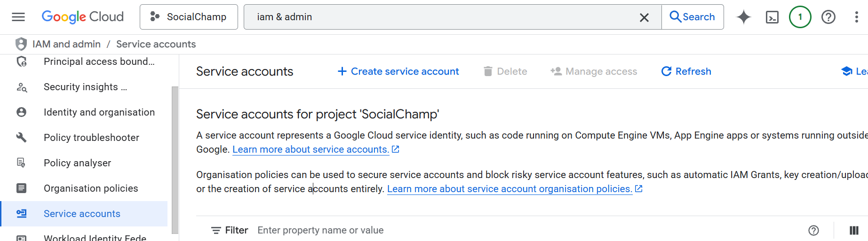Open the three-dot settings and utilities menu
Image resolution: width=868 pixels, height=241 pixels.
tap(856, 17)
